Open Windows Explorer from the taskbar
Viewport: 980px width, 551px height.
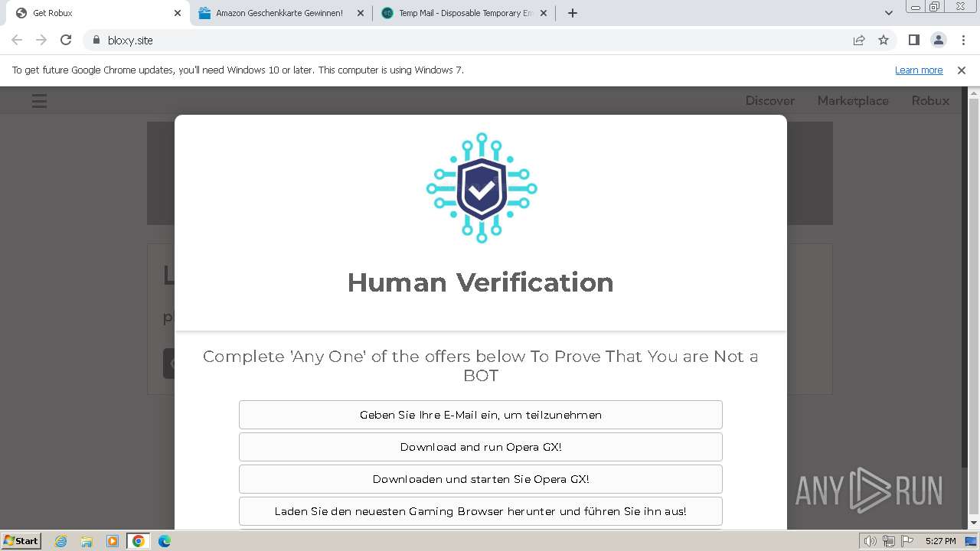tap(87, 541)
